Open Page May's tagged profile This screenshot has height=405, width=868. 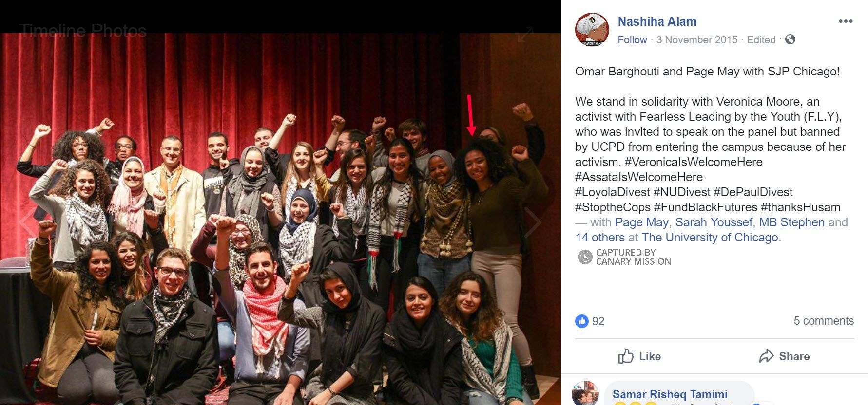coord(641,222)
